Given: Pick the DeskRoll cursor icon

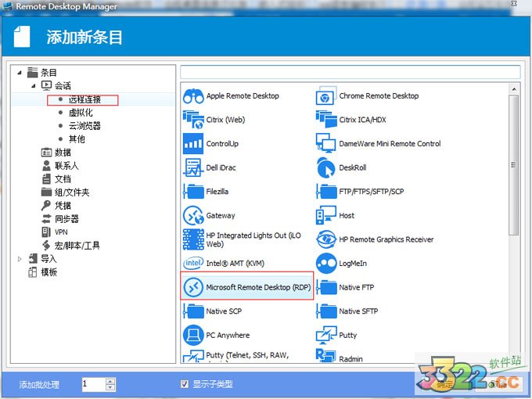Looking at the screenshot, I should 326,167.
